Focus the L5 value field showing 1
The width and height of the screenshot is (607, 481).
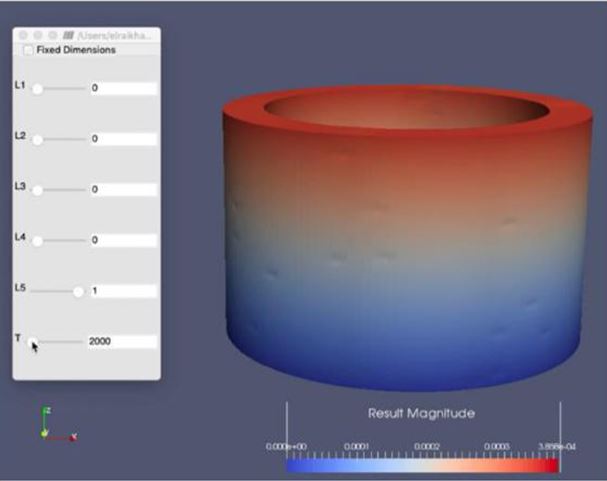click(x=123, y=291)
